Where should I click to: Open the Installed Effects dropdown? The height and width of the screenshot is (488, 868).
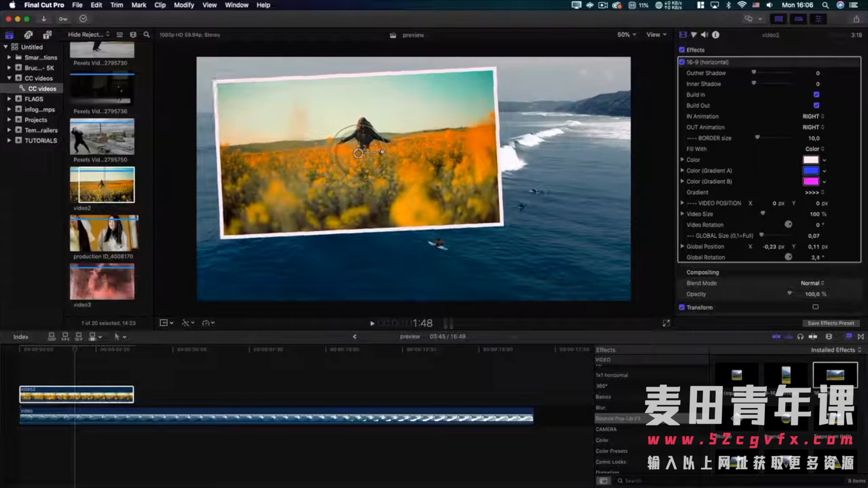pyautogui.click(x=836, y=350)
